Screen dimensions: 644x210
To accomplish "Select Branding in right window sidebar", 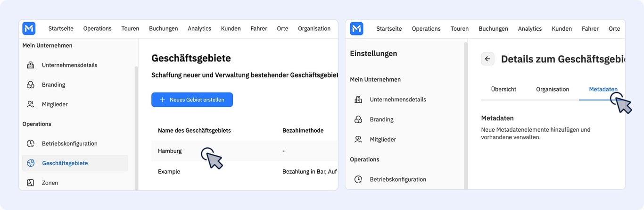I will 381,119.
